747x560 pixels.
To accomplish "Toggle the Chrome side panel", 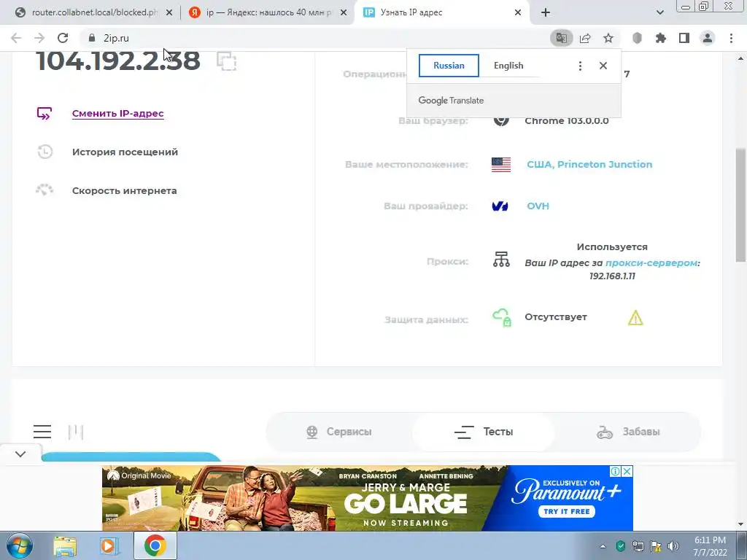I will (x=684, y=38).
